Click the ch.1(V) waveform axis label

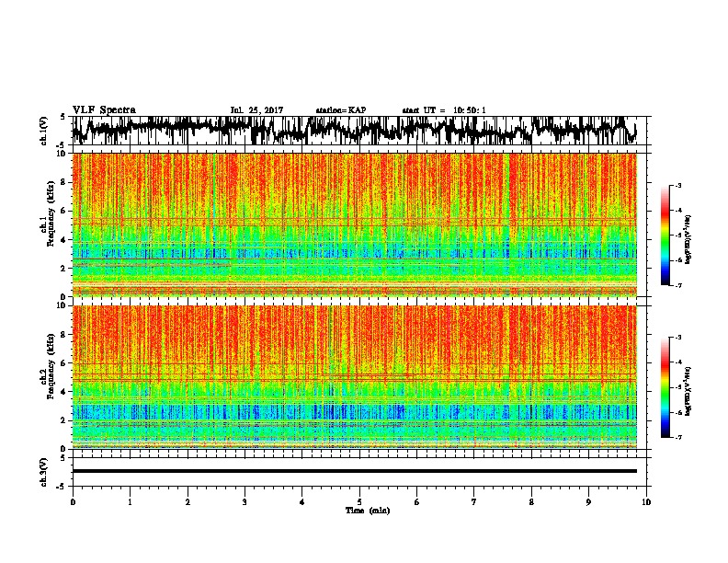point(44,131)
